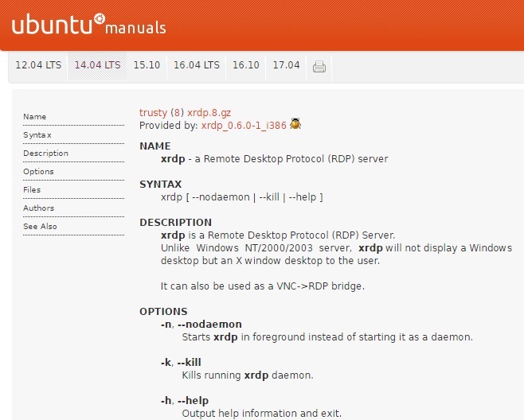The image size is (524, 420).
Task: Click the section number 8 link
Action: tap(177, 113)
